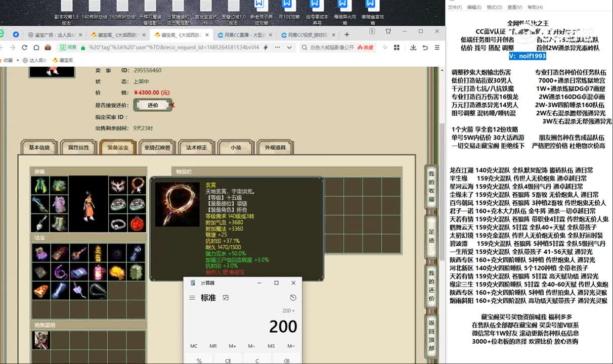Open 藏宝阁 bookmark in bookmarks bar
The height and width of the screenshot is (364, 613).
point(63,60)
